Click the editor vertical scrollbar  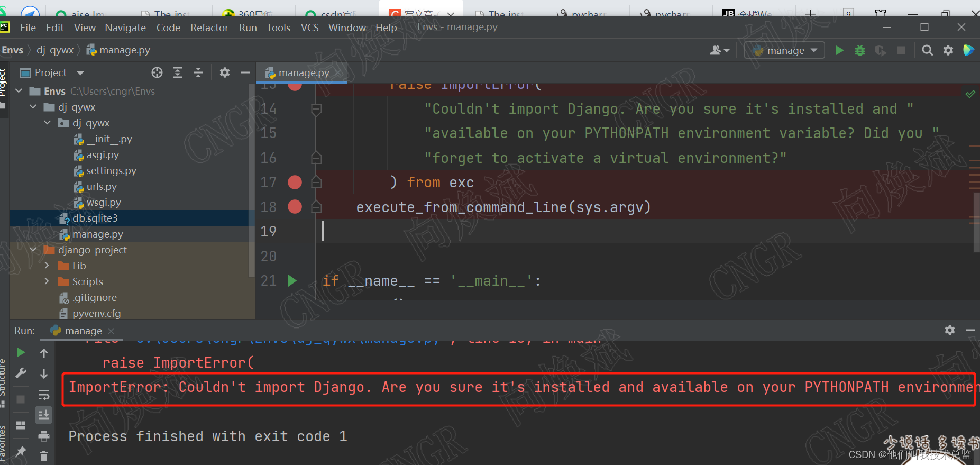point(976,223)
